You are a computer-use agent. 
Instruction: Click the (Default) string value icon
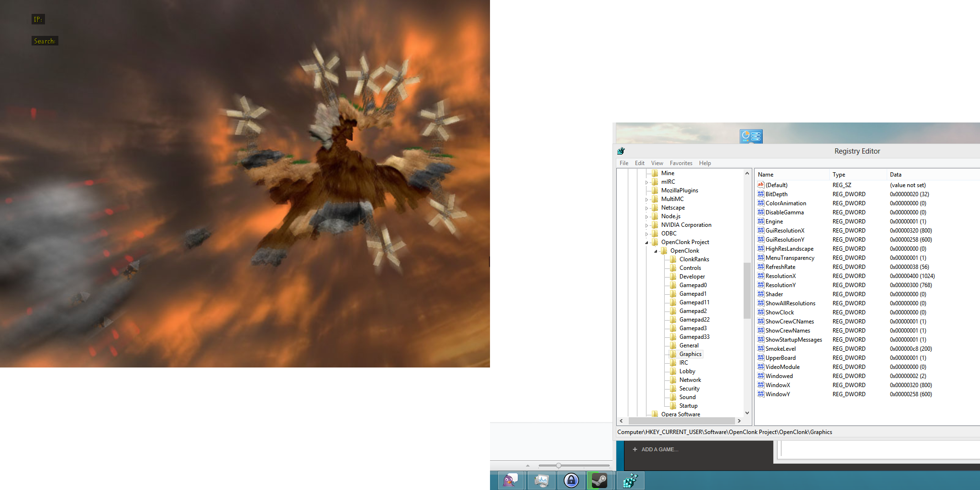760,185
